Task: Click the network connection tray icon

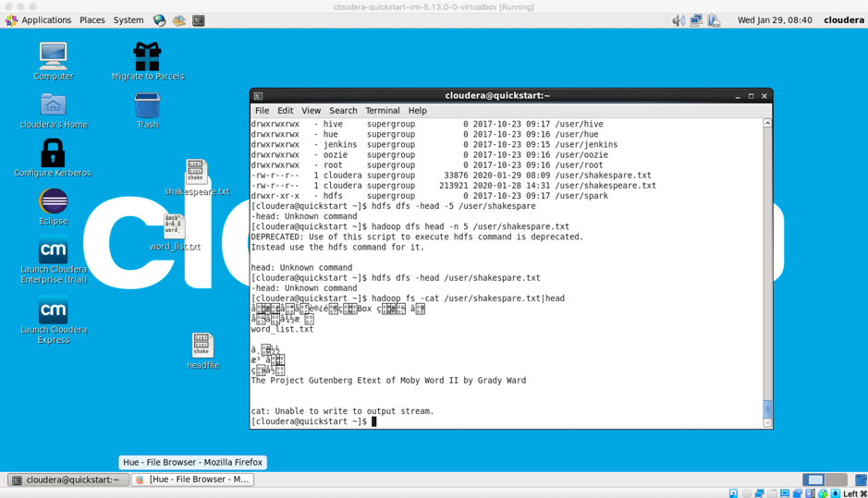Action: (x=696, y=20)
